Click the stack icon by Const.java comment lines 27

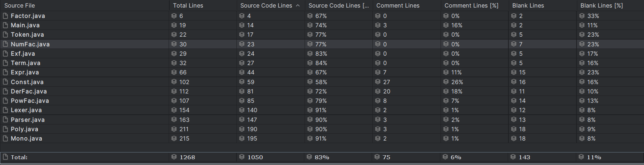378,82
